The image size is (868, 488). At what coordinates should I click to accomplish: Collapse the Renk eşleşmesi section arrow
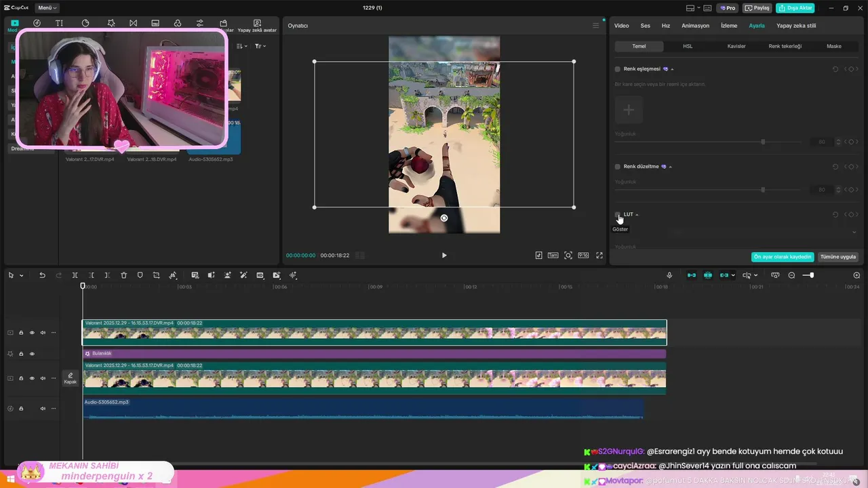click(x=672, y=69)
